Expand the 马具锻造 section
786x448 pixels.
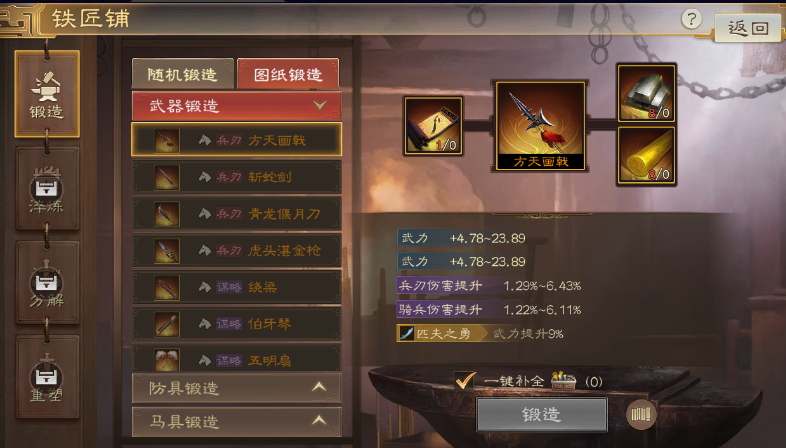tap(236, 421)
